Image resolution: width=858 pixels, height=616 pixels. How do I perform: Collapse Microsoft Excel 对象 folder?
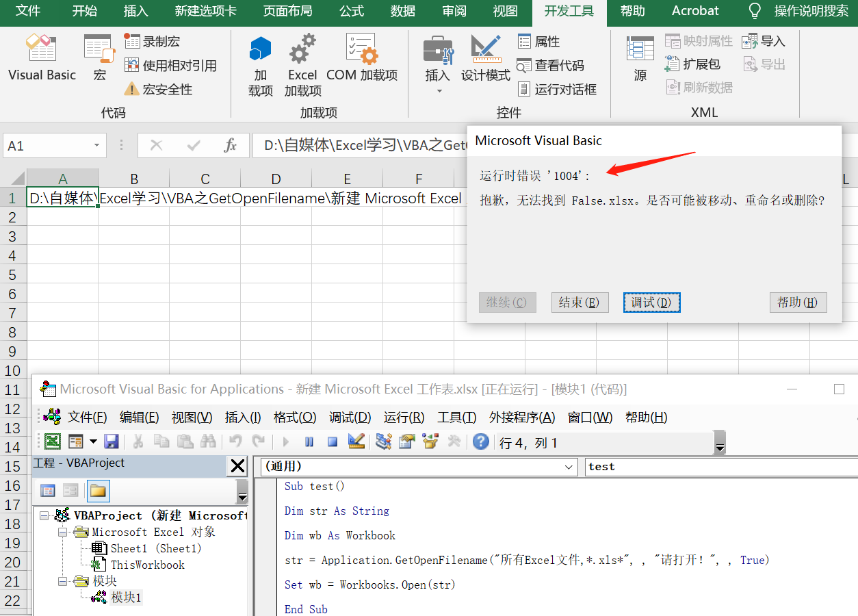(62, 532)
